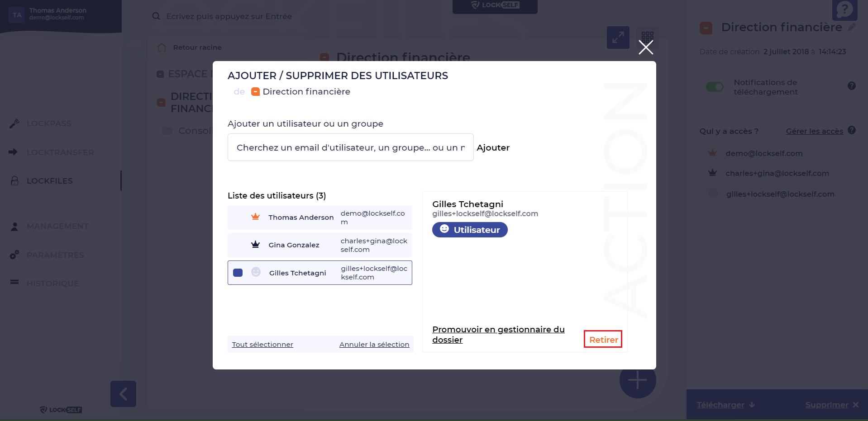Toggle the Gilles Tchetagni checkbox
Image resolution: width=868 pixels, height=421 pixels.
coord(238,273)
